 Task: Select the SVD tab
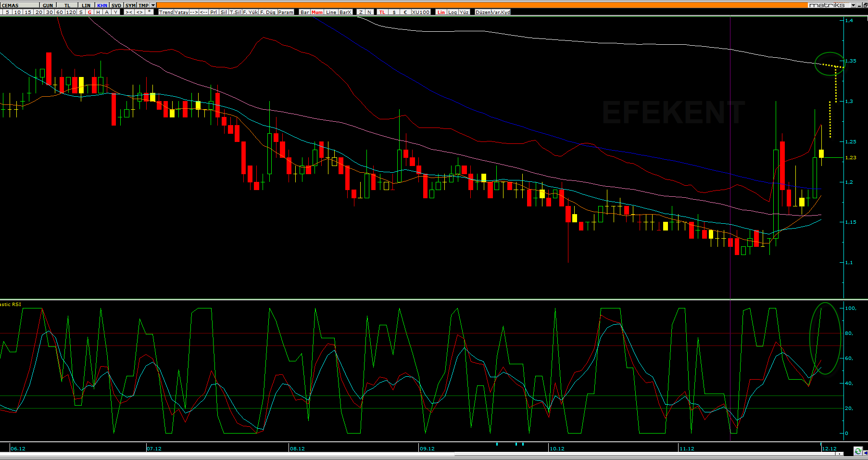tap(116, 5)
